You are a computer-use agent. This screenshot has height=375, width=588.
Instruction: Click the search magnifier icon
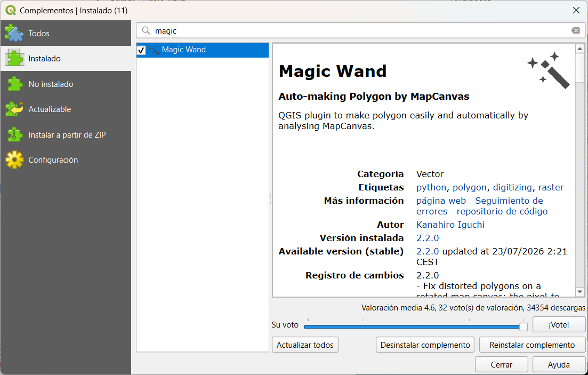(146, 30)
